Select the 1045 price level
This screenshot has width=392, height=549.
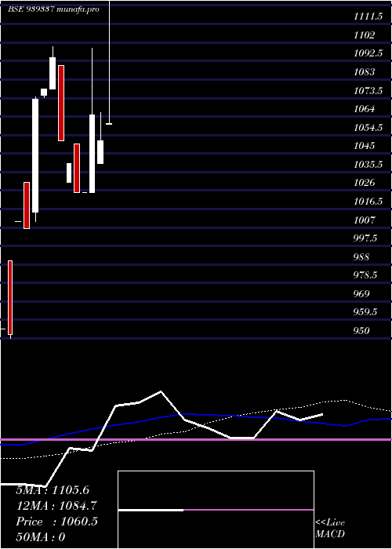364,145
